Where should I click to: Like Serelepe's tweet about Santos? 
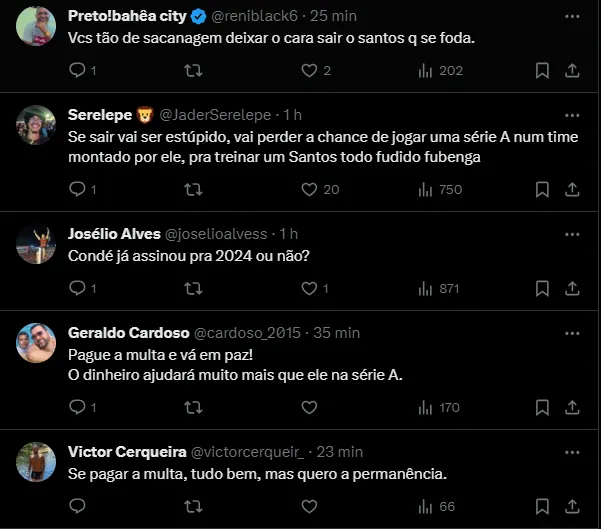(x=309, y=189)
